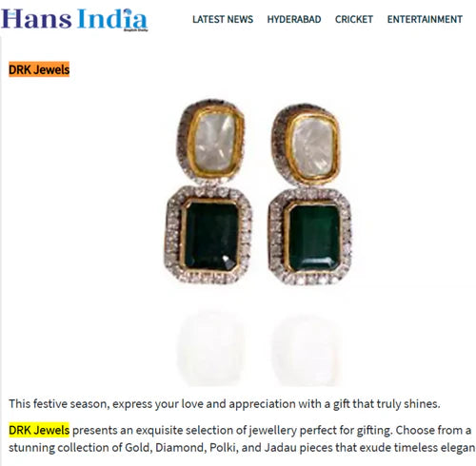Screen dimensions: 476x466
Task: Open the LATEST NEWS menu item
Action: (223, 19)
